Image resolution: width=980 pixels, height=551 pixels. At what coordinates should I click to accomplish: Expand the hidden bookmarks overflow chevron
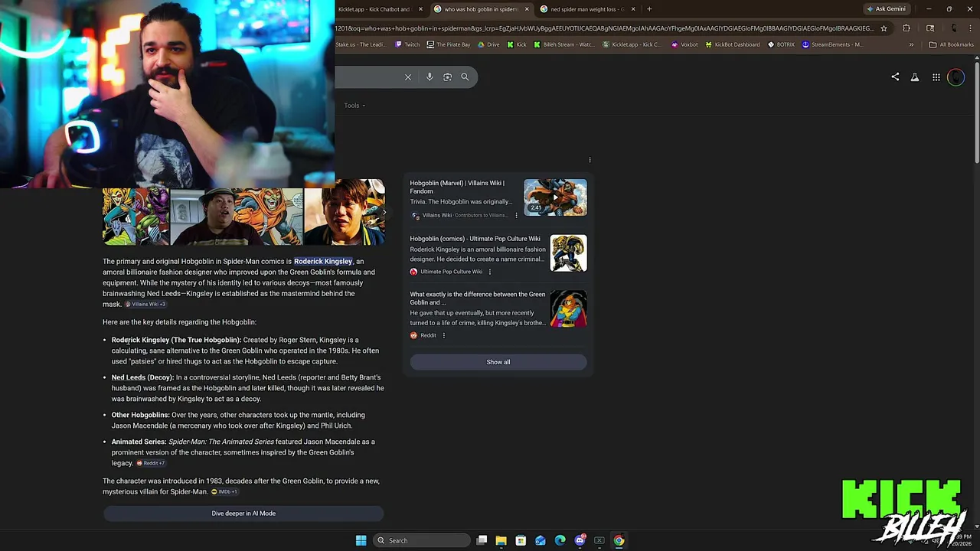pyautogui.click(x=911, y=44)
